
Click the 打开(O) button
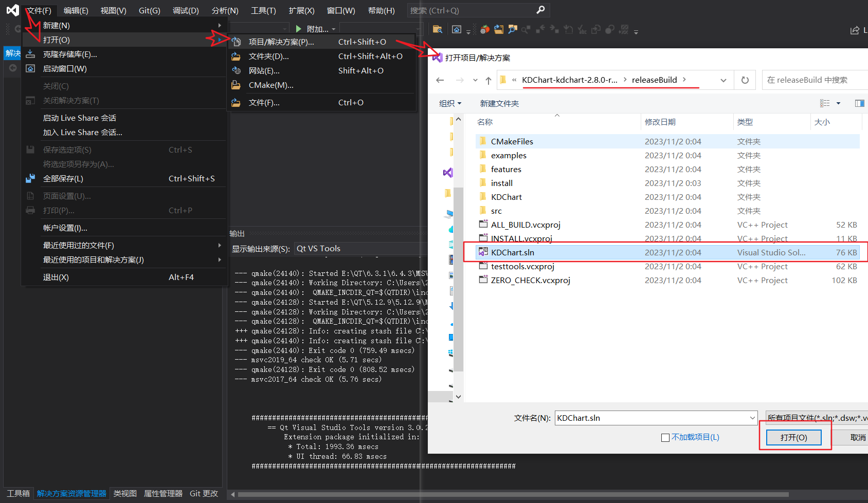[794, 437]
